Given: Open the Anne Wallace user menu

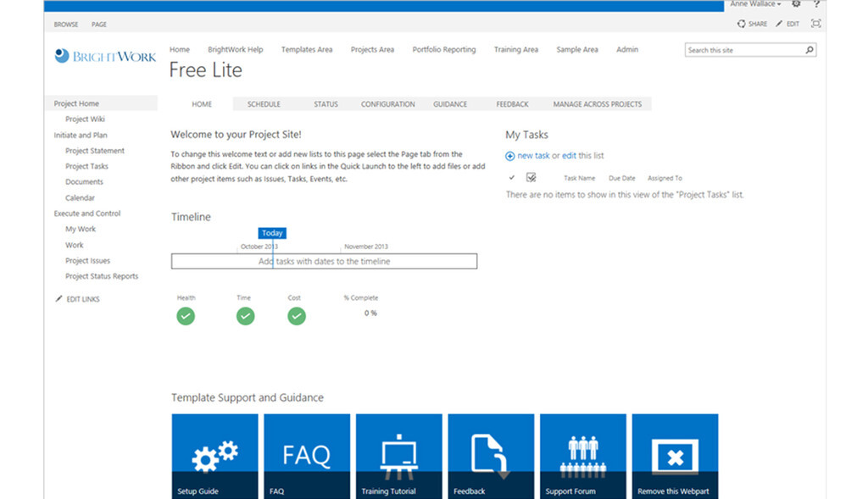Looking at the screenshot, I should click(754, 4).
